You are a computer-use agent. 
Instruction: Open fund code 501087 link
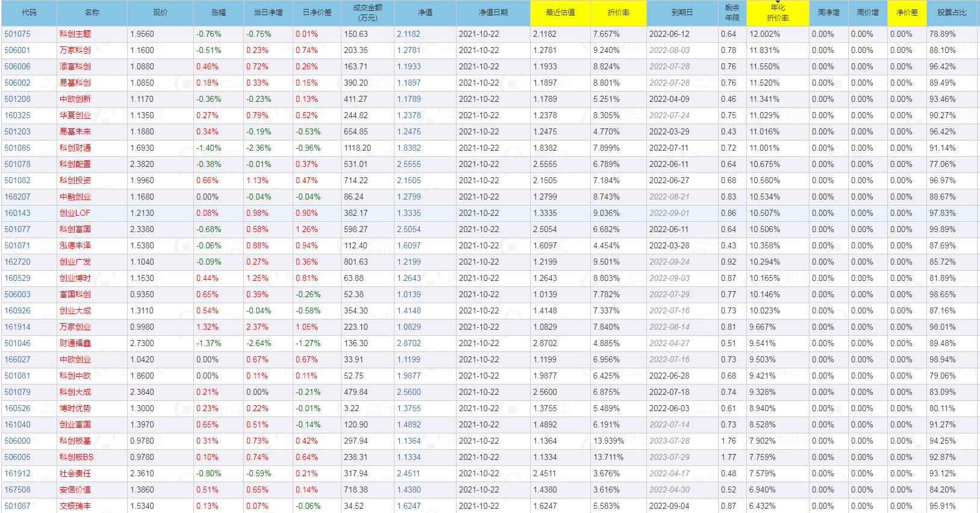click(x=17, y=506)
